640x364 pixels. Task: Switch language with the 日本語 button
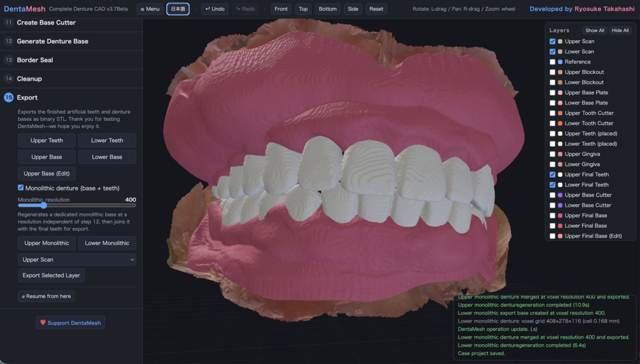(178, 9)
